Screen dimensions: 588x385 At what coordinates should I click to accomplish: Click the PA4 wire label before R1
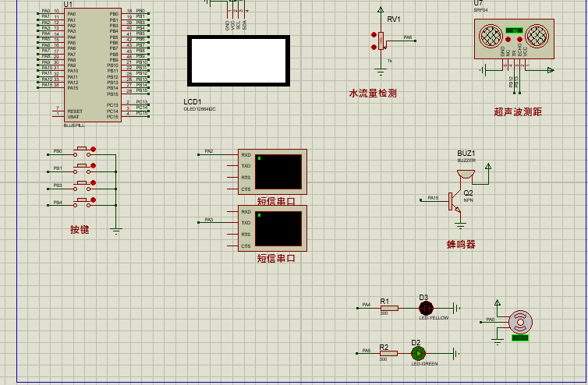367,305
